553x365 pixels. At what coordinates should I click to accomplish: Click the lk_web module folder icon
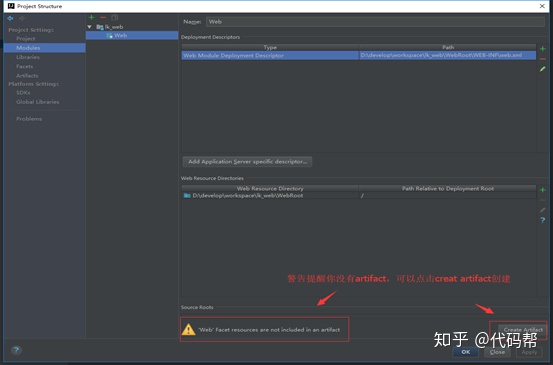(100, 27)
